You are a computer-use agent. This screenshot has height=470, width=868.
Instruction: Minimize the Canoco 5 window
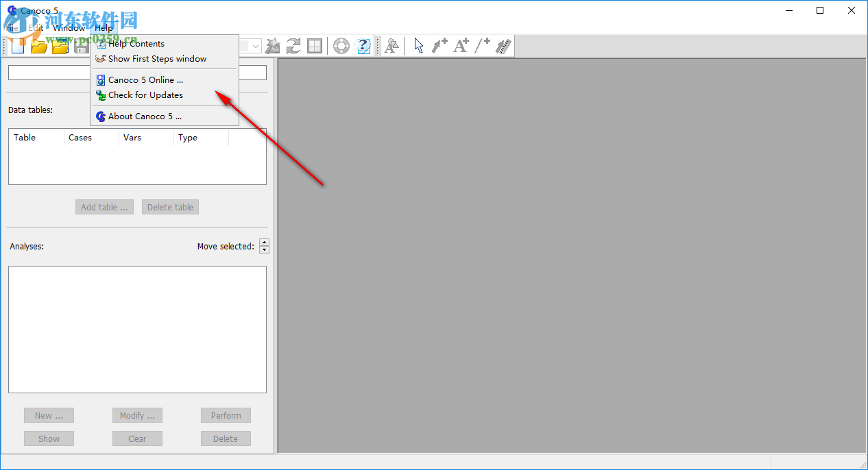(x=789, y=10)
